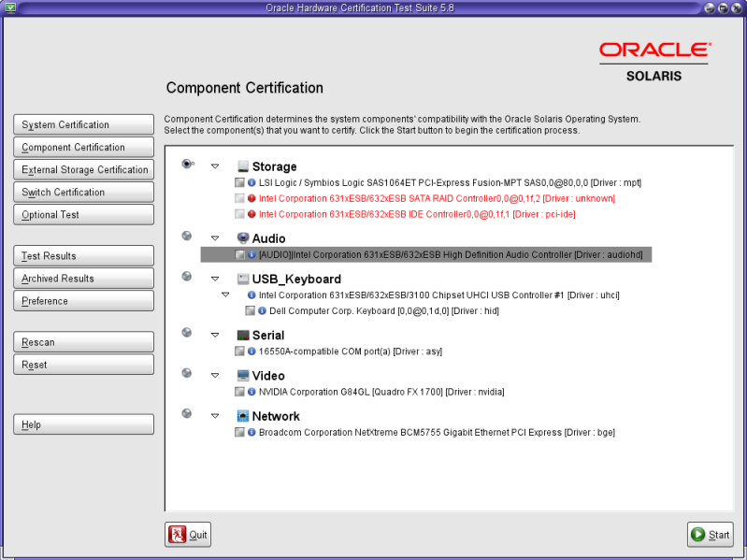The width and height of the screenshot is (747, 560).
Task: Collapse the Network category tree
Action: 215,416
